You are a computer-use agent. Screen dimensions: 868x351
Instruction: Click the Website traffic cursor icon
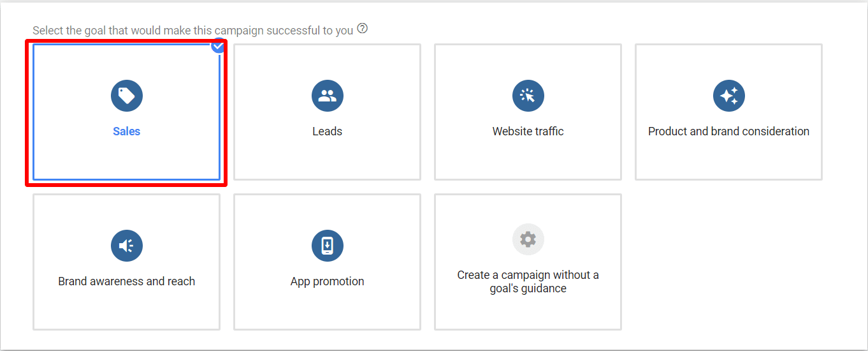click(528, 96)
